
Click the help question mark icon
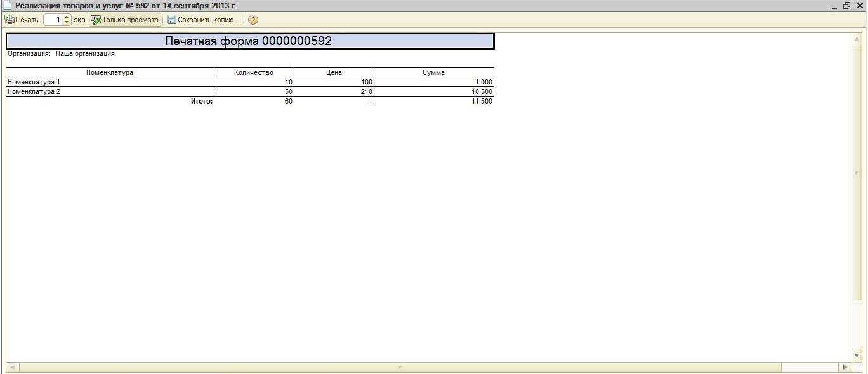253,20
